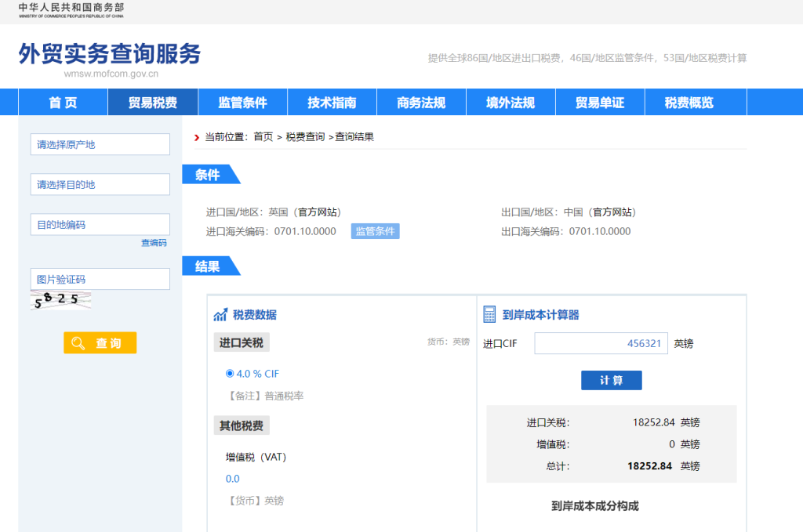This screenshot has width=803, height=532.
Task: Click the magnifier icon in the 查询 button
Action: [78, 342]
